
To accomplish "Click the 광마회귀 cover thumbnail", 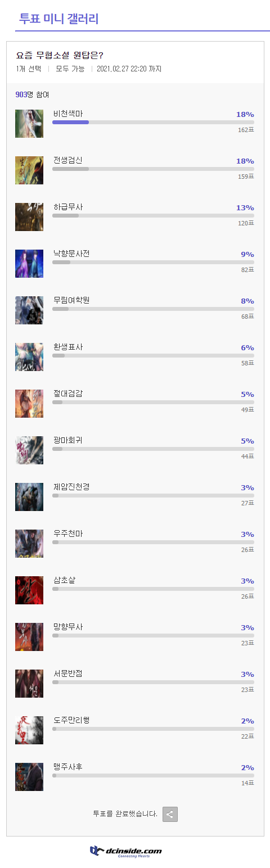I will click(x=29, y=450).
